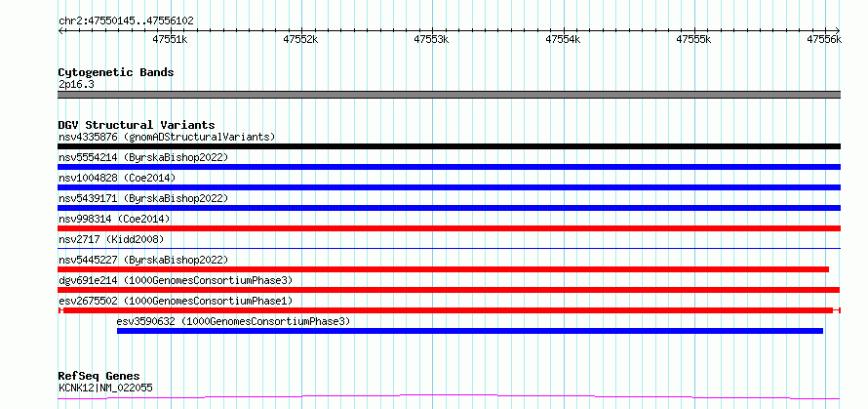Click the nsv5554214 ByrskaBishop2022 label
This screenshot has height=409, width=868.
[143, 157]
